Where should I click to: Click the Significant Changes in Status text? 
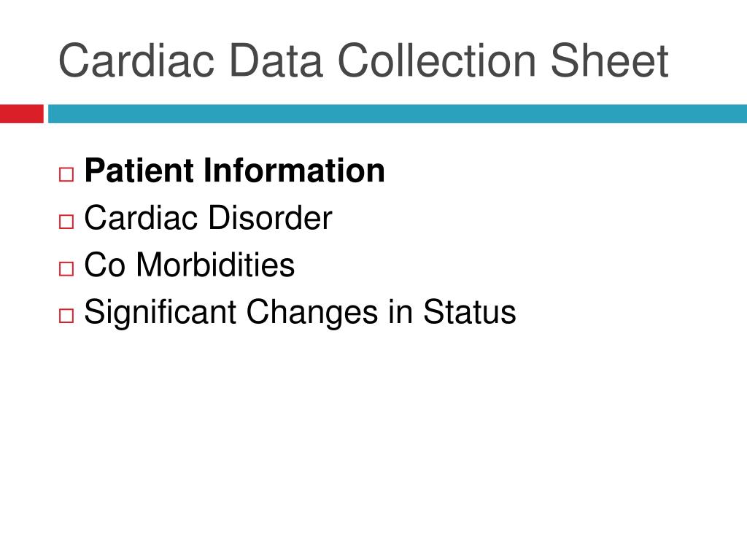pos(300,312)
